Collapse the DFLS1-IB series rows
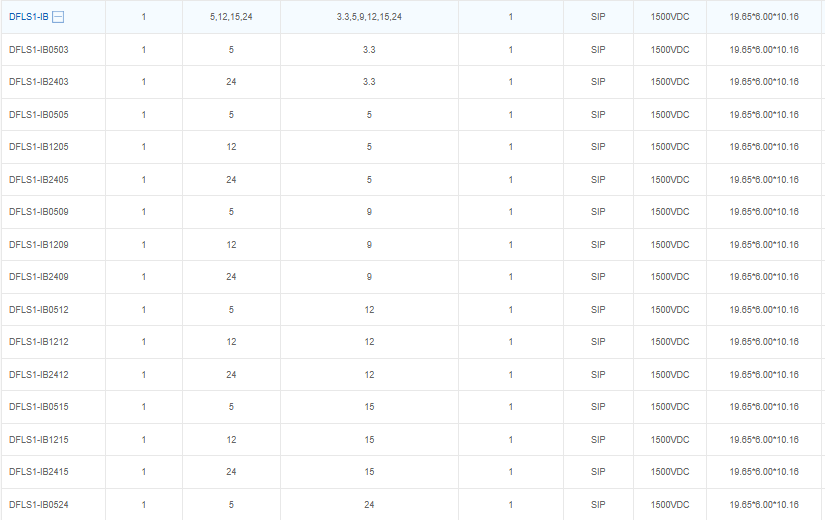 pos(58,17)
